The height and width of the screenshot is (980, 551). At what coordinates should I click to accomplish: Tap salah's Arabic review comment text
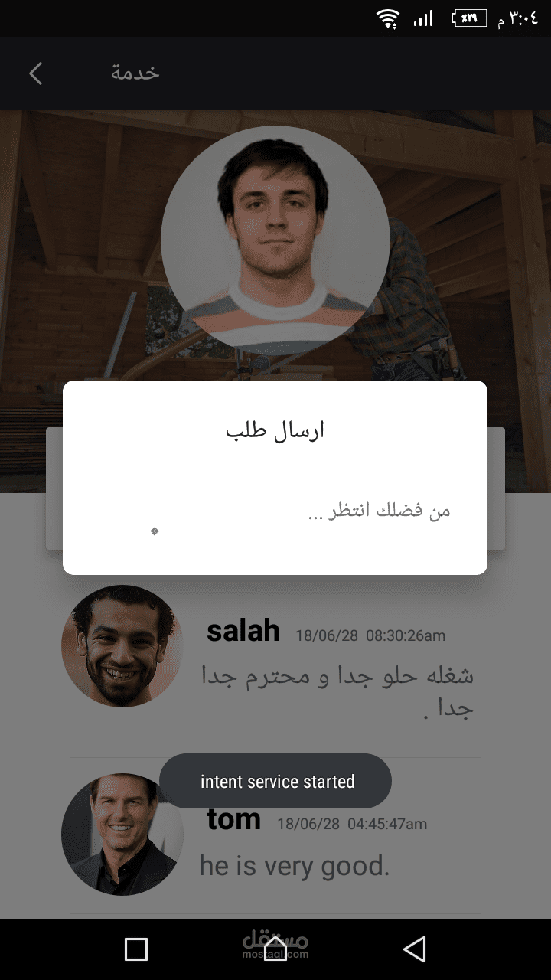[337, 692]
